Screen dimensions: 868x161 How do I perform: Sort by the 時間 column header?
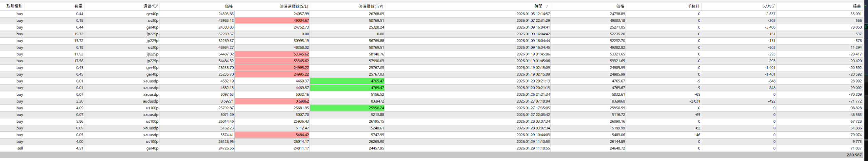(538, 6)
